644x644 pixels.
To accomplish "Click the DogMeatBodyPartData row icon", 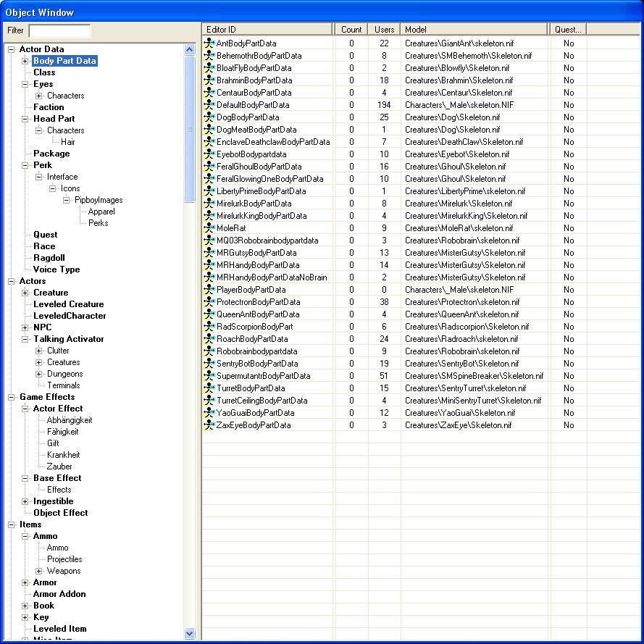I will (x=209, y=130).
